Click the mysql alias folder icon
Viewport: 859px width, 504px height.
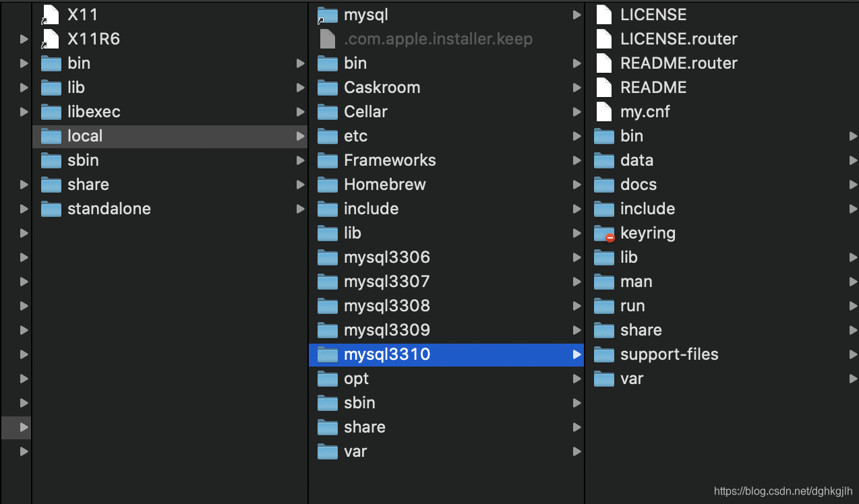pyautogui.click(x=328, y=15)
